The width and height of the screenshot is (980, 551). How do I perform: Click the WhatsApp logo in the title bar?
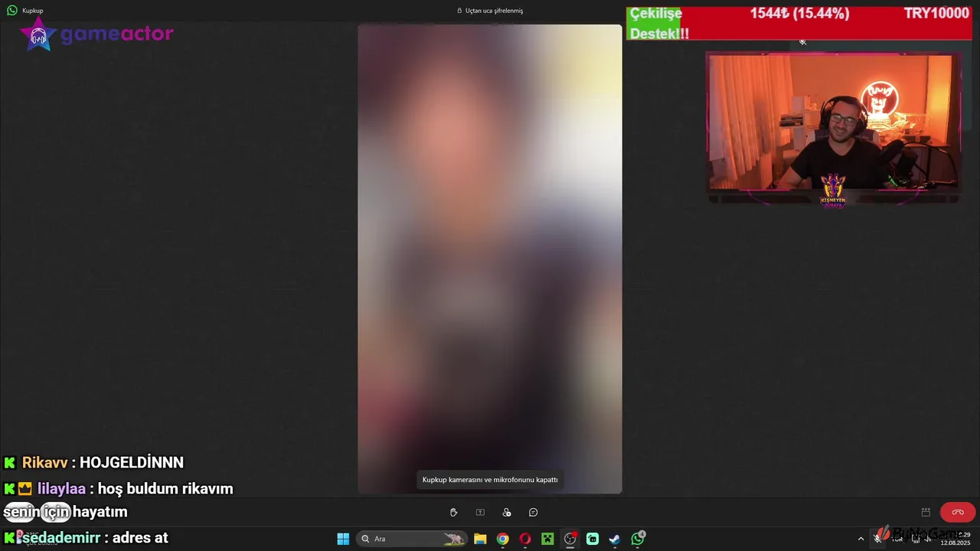[x=11, y=11]
